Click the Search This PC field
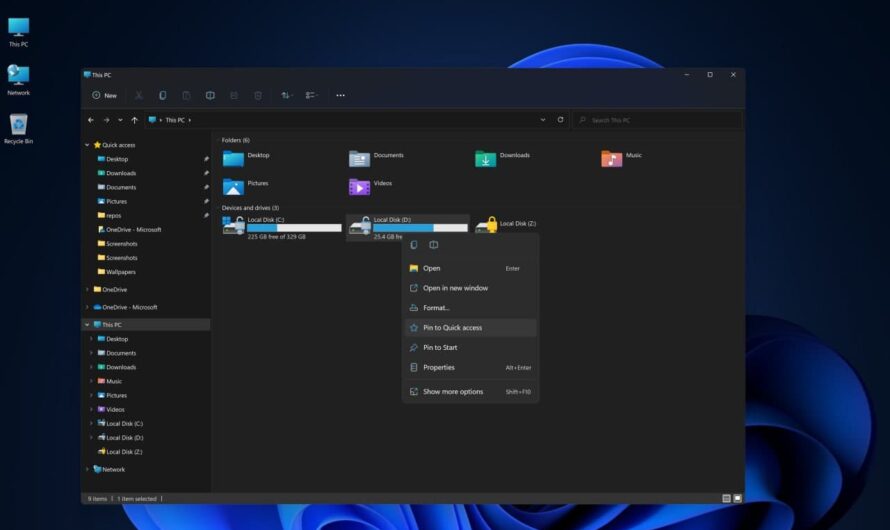 click(657, 120)
